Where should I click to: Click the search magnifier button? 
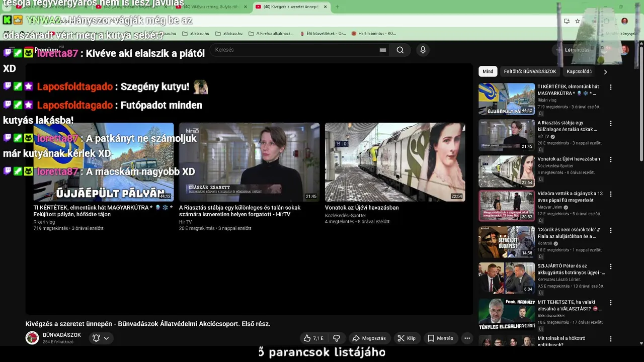[x=400, y=50]
